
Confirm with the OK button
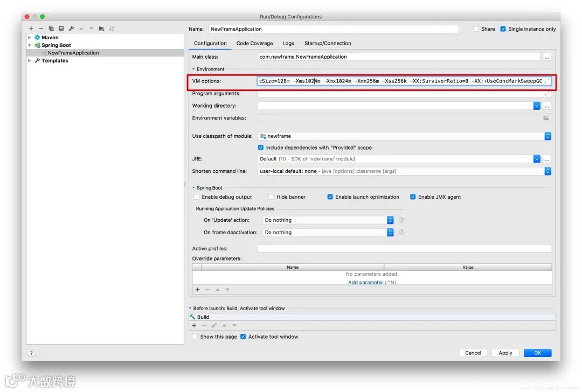click(537, 353)
